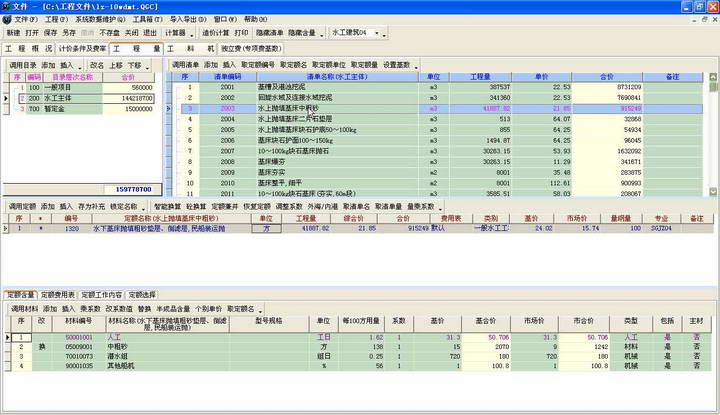The height and width of the screenshot is (415, 720).
Task: Click the 调整系数 button
Action: (x=289, y=207)
